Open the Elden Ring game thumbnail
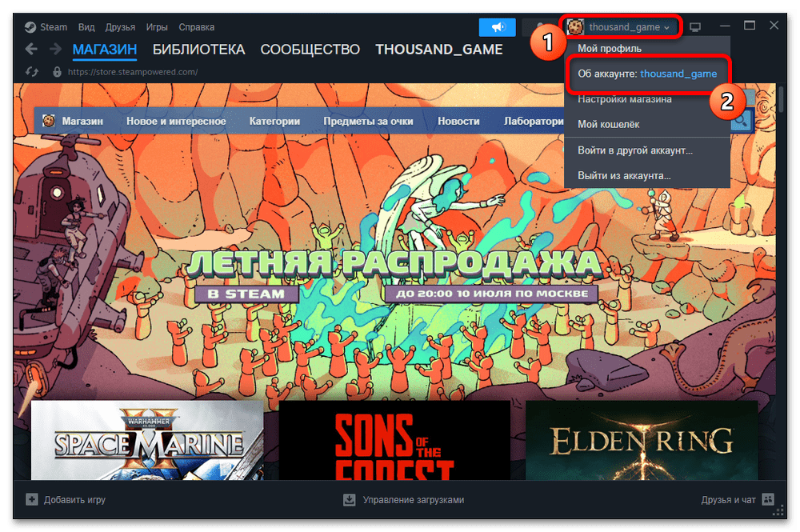This screenshot has height=532, width=800. [x=642, y=440]
